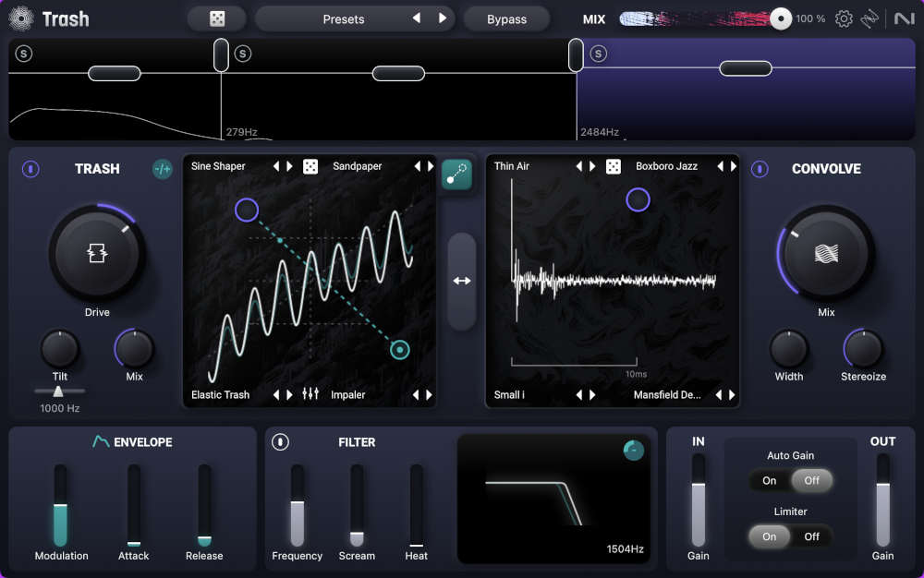This screenshot has width=924, height=578.
Task: Click the TRASH module label
Action: click(96, 169)
